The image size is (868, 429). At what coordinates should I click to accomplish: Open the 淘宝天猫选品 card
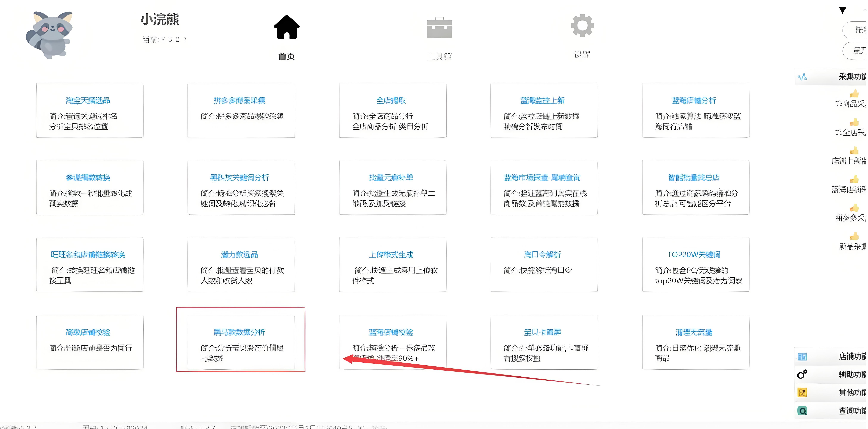pyautogui.click(x=90, y=110)
